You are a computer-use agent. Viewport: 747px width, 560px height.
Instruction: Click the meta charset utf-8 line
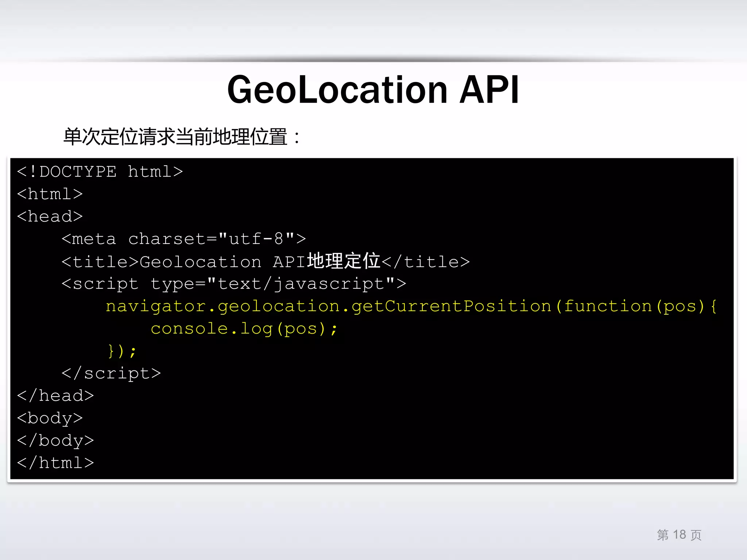coord(183,239)
